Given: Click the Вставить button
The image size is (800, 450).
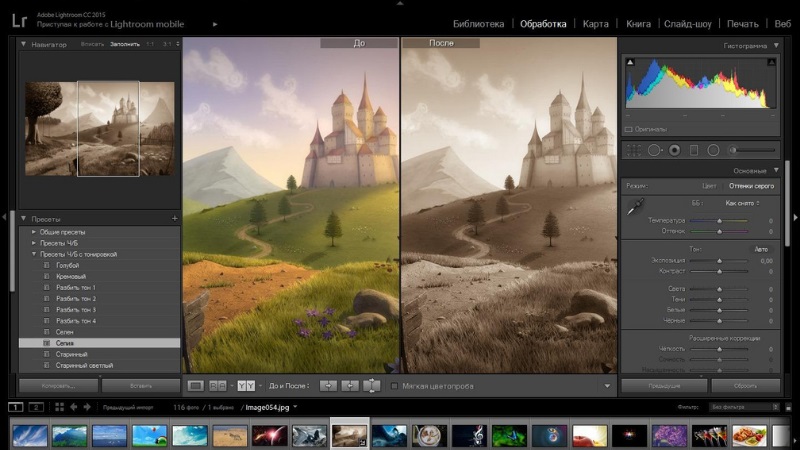Looking at the screenshot, I should (x=141, y=386).
